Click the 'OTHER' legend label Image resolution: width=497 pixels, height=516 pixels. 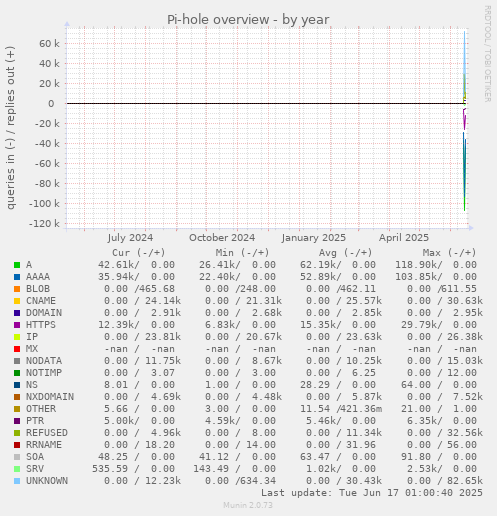pyautogui.click(x=41, y=409)
